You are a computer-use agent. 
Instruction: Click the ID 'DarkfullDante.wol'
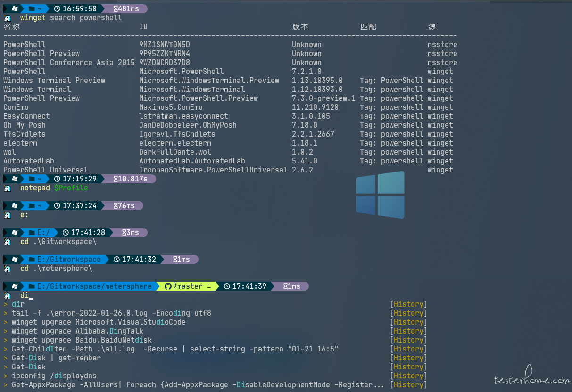(175, 152)
